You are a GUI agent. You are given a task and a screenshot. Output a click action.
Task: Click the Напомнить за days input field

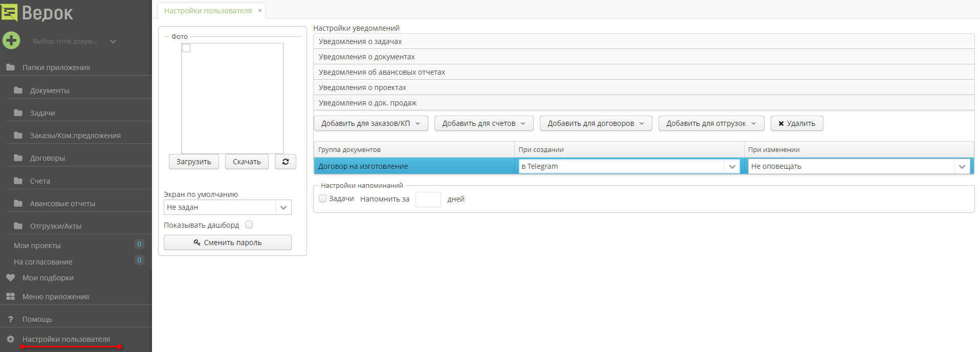(x=428, y=199)
